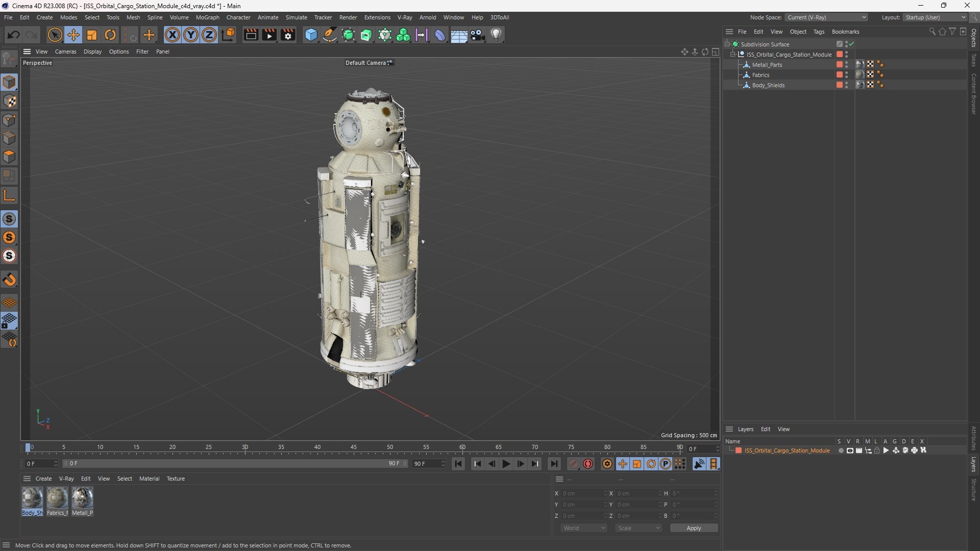The height and width of the screenshot is (551, 980).
Task: Select the Scale tool
Action: pos(92,35)
